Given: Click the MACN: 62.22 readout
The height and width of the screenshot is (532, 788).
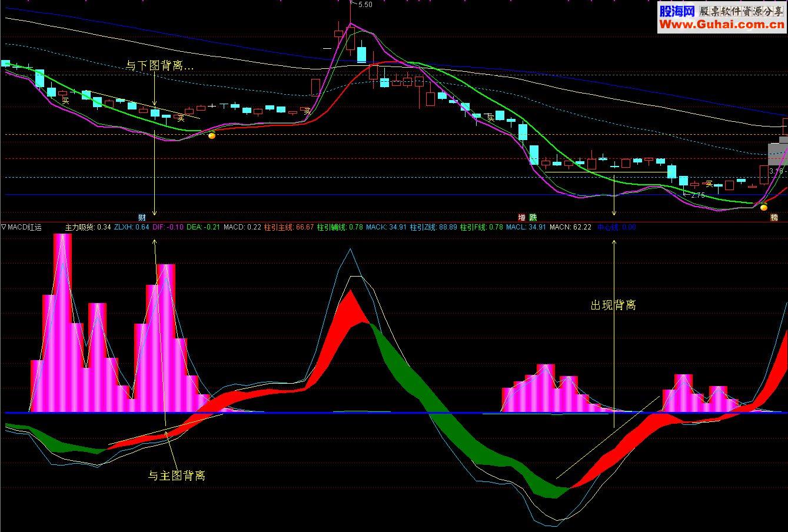Looking at the screenshot, I should pyautogui.click(x=570, y=227).
